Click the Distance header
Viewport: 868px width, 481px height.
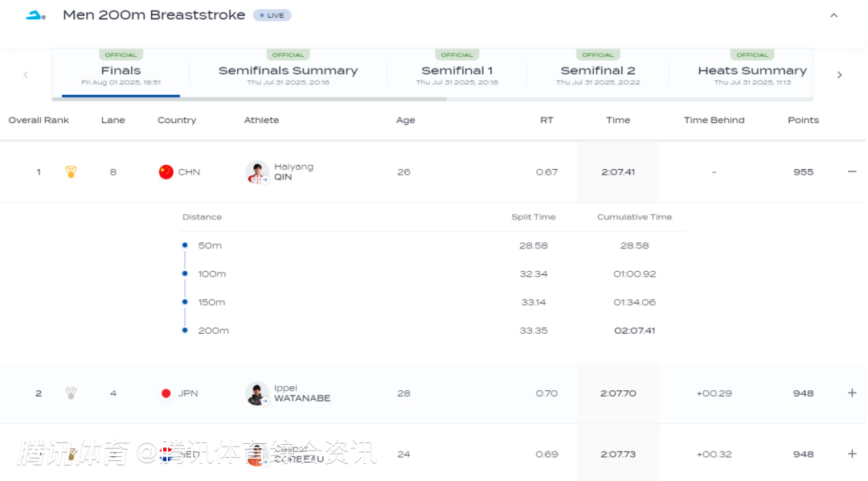point(202,217)
